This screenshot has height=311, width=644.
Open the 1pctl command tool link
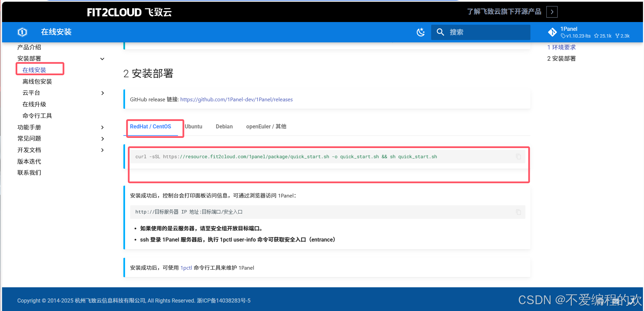[186, 268]
